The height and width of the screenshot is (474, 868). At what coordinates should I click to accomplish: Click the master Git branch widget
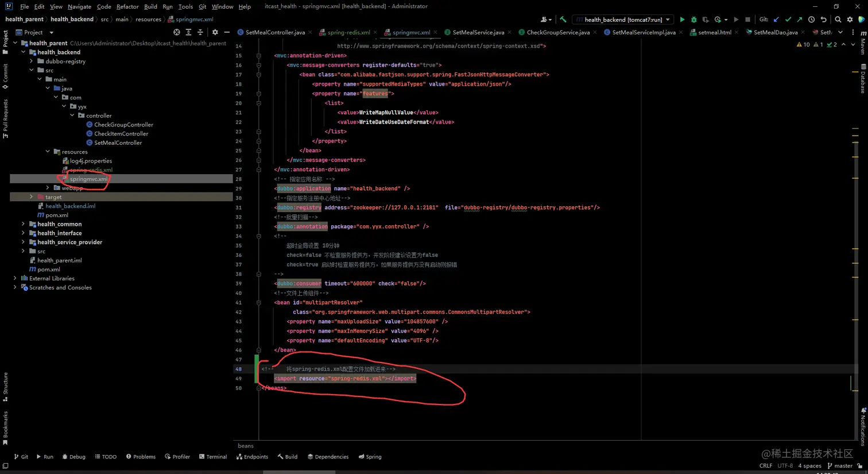pyautogui.click(x=840, y=466)
